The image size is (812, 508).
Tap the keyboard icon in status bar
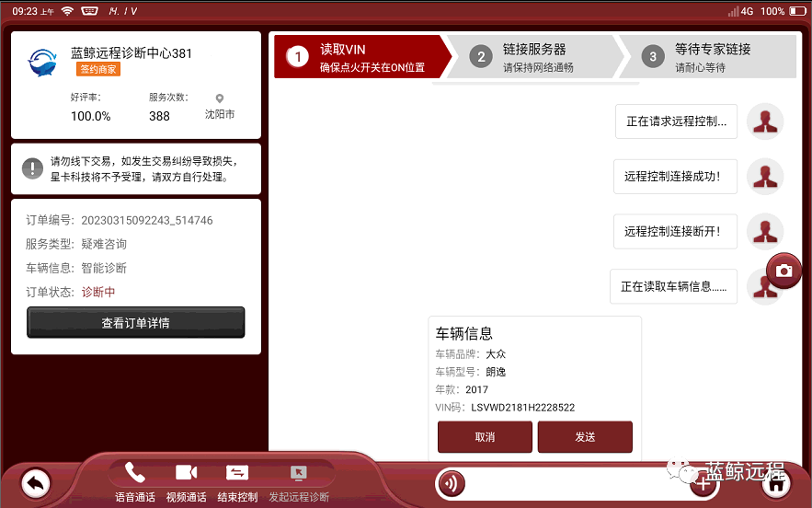coord(89,11)
